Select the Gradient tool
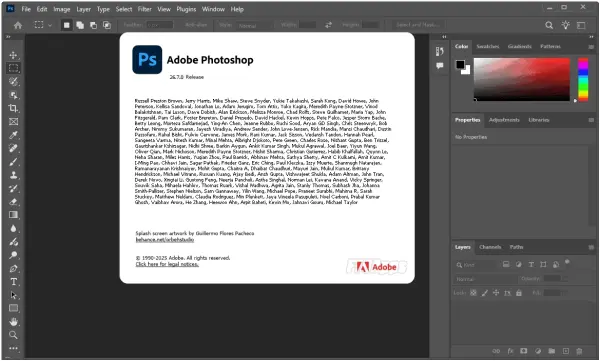This screenshot has height=361, width=600. (13, 215)
